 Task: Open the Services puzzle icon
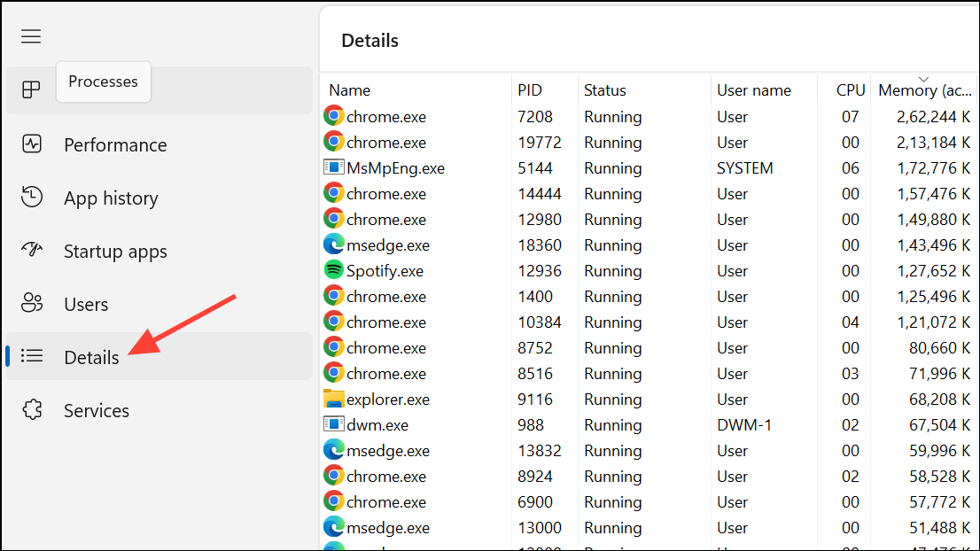click(x=32, y=410)
